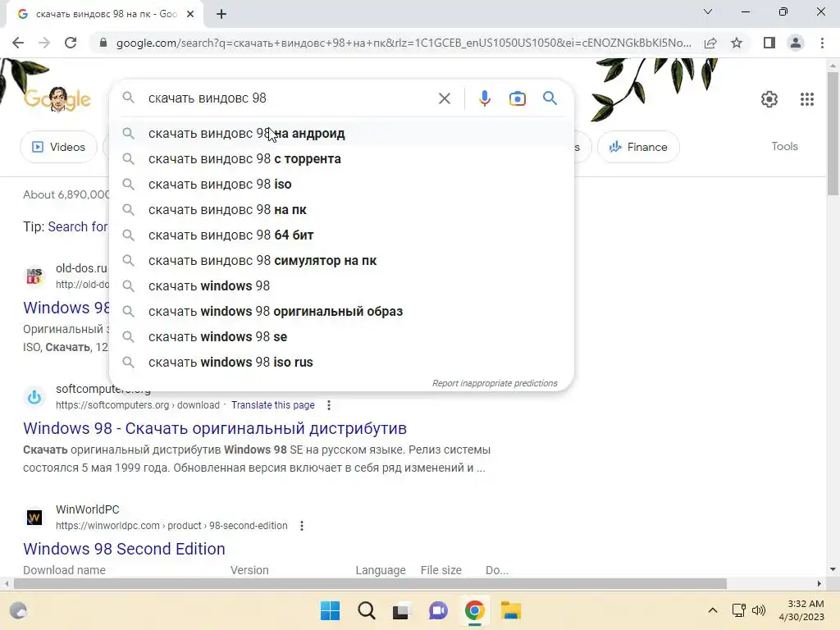Click the browser address bar URL
The width and height of the screenshot is (840, 630).
coord(404,43)
